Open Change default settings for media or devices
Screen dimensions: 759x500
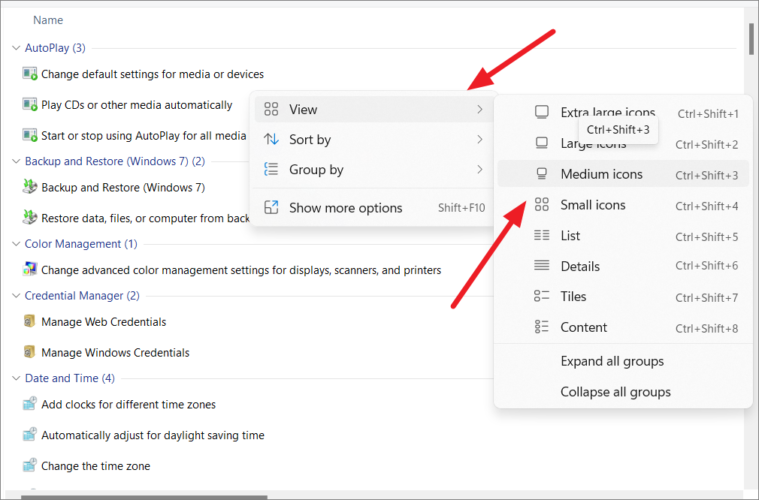click(x=152, y=74)
